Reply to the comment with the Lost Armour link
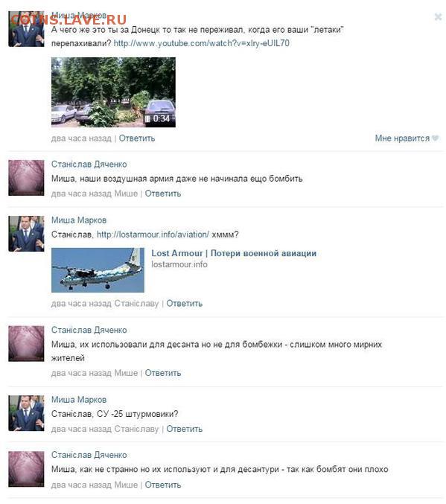This screenshot has width=446, height=504. (x=184, y=304)
